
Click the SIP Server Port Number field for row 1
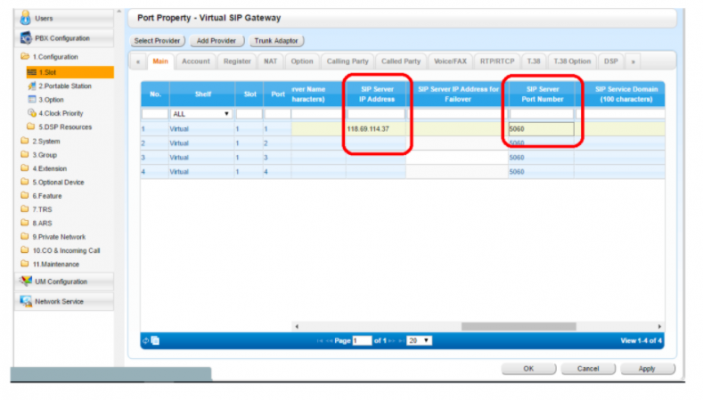540,129
